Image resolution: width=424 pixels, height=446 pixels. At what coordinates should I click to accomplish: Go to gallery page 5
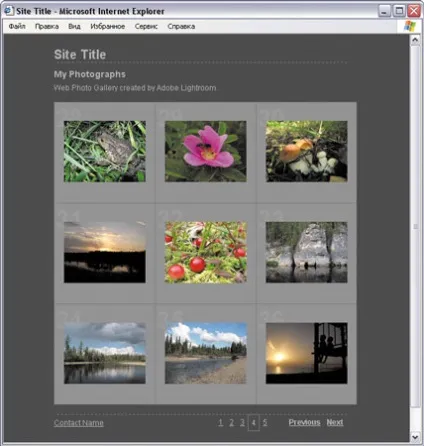point(265,423)
